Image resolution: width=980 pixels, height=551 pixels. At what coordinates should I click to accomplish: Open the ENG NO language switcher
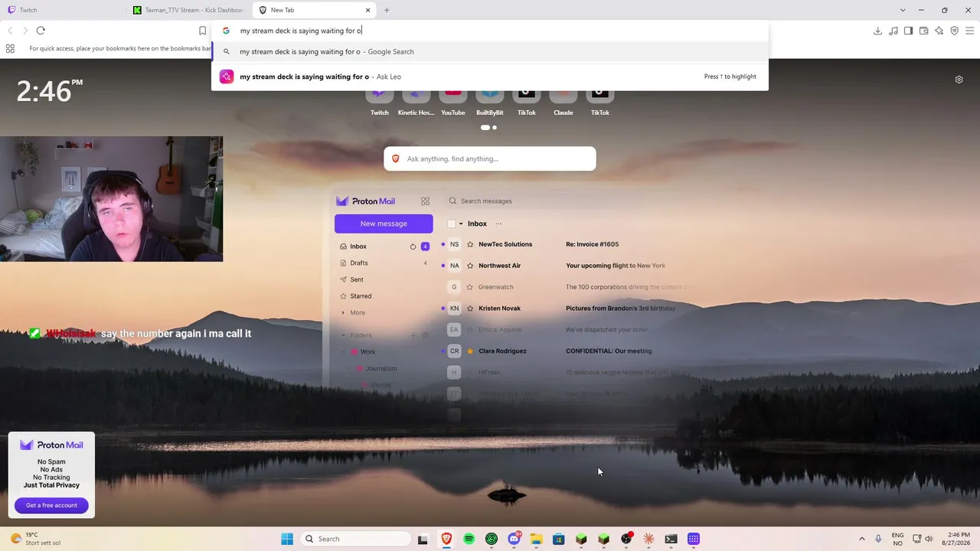coord(897,539)
